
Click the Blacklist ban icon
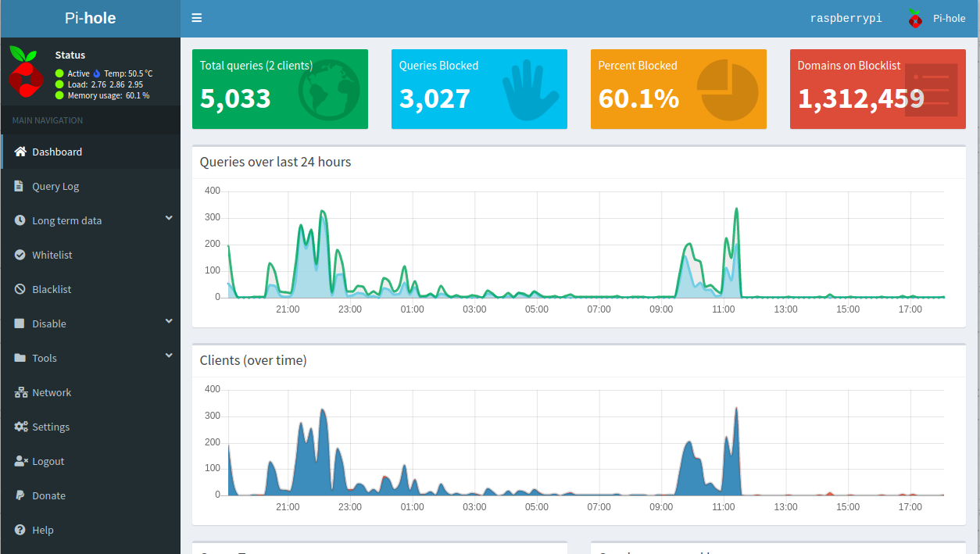[x=20, y=289]
